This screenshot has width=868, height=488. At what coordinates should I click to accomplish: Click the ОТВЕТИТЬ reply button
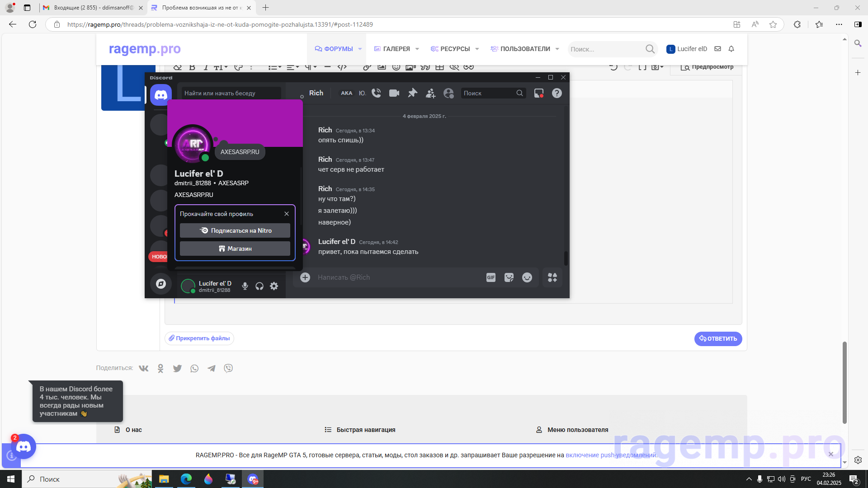point(718,338)
